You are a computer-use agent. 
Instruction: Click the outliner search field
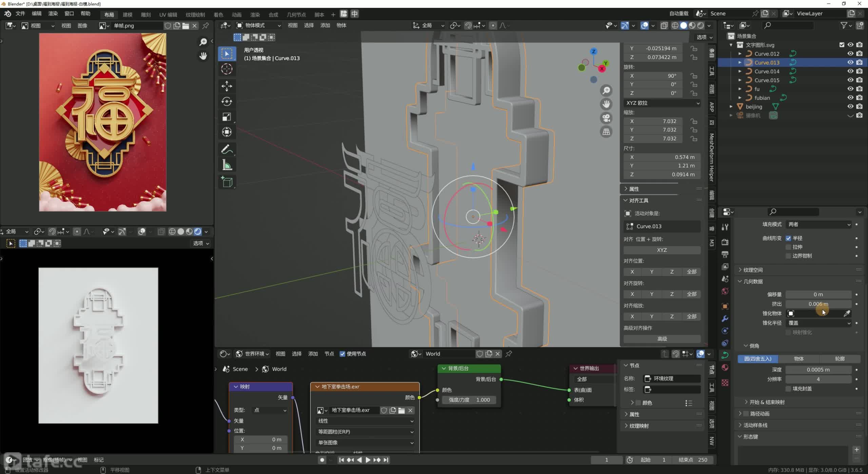click(788, 25)
